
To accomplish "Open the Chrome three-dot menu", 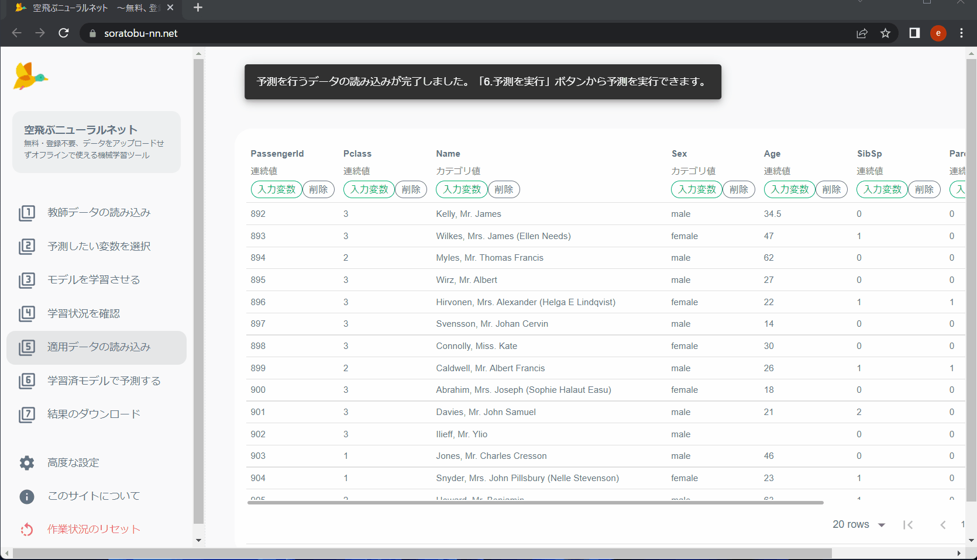I will (961, 33).
